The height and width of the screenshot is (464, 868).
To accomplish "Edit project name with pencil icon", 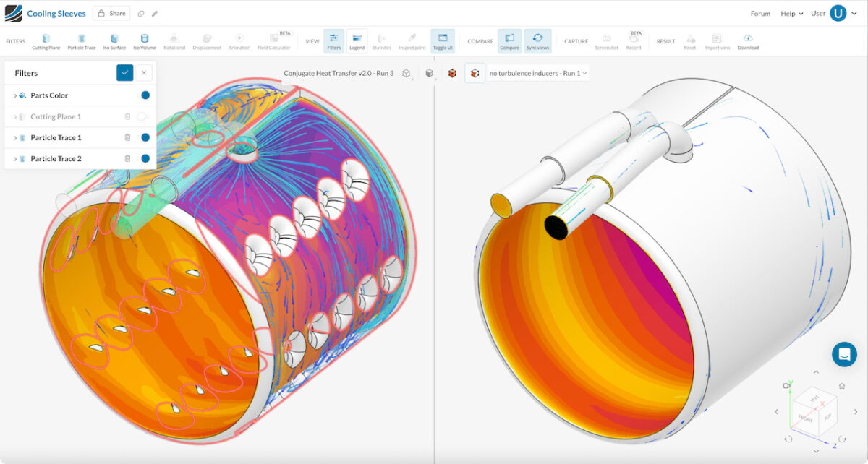I will pyautogui.click(x=155, y=14).
